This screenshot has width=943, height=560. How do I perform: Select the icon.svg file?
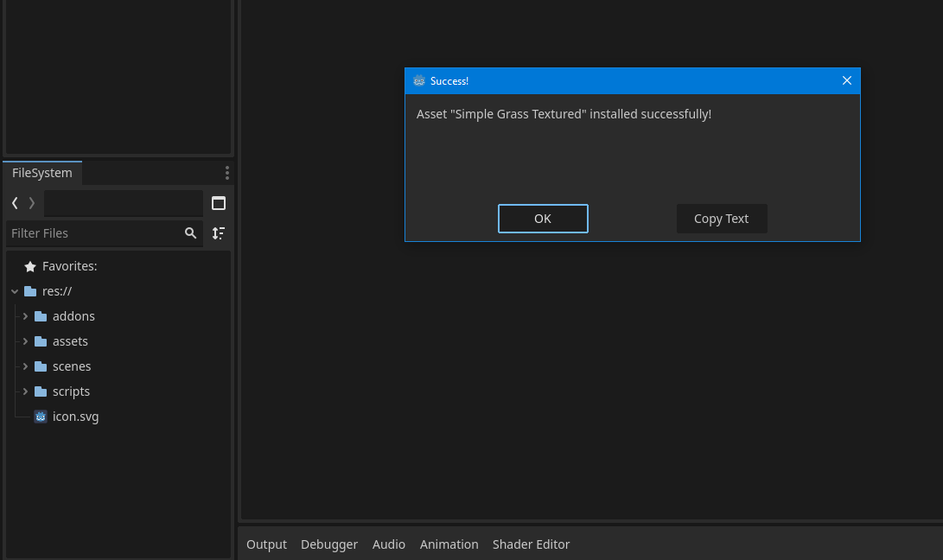point(75,417)
